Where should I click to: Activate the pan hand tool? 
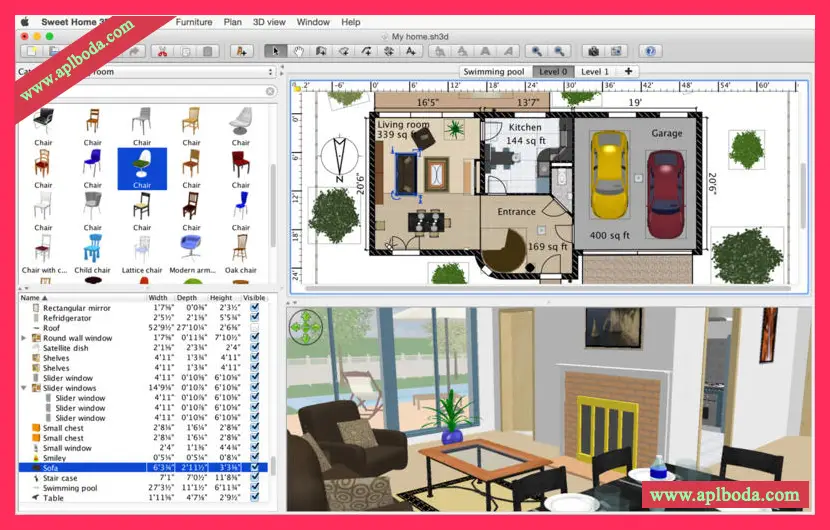click(298, 51)
